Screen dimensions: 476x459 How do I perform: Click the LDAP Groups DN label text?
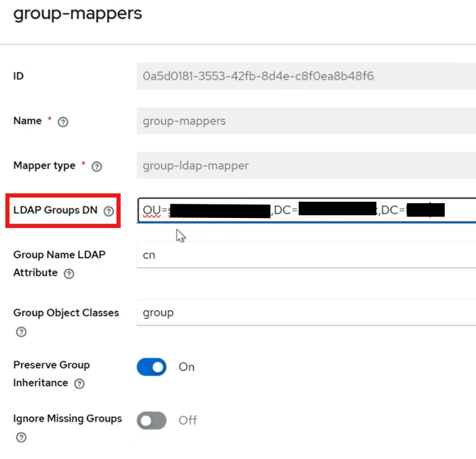click(x=56, y=210)
